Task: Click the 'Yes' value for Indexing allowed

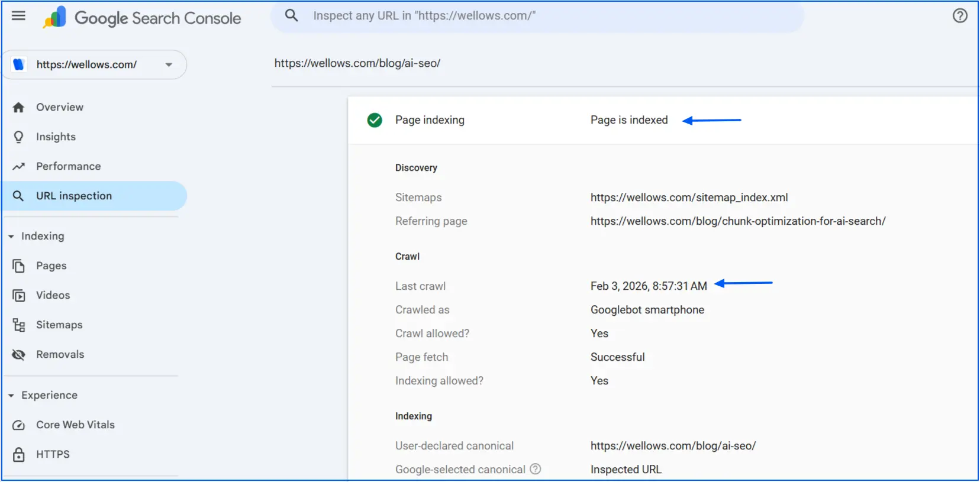Action: 599,381
